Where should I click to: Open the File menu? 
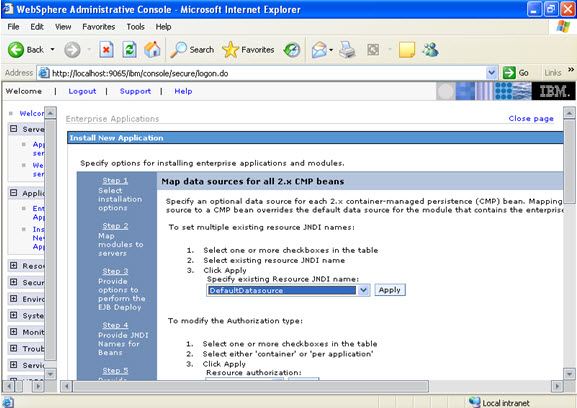click(13, 27)
